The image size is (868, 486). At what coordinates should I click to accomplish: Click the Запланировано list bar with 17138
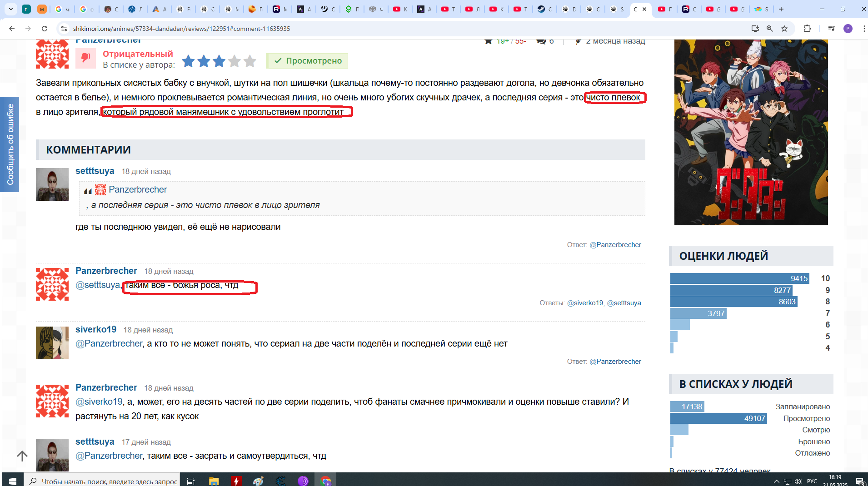[687, 407]
